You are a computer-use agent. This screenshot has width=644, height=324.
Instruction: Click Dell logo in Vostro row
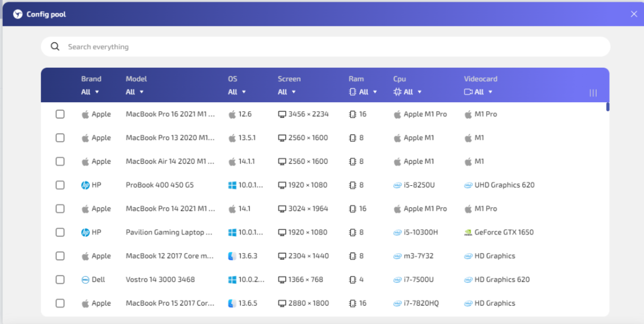(x=85, y=280)
